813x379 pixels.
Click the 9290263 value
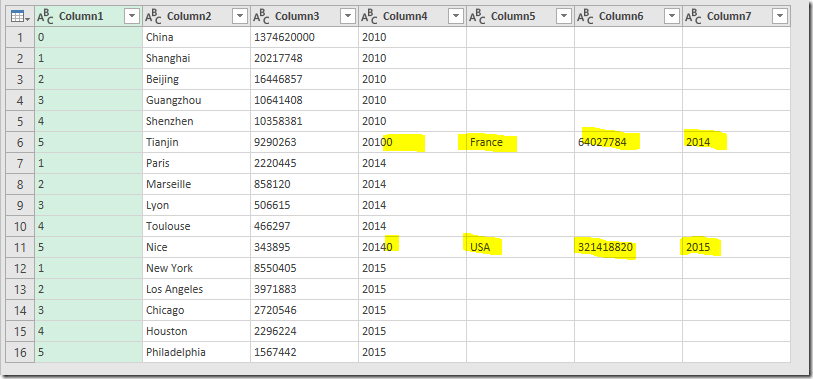tap(275, 142)
